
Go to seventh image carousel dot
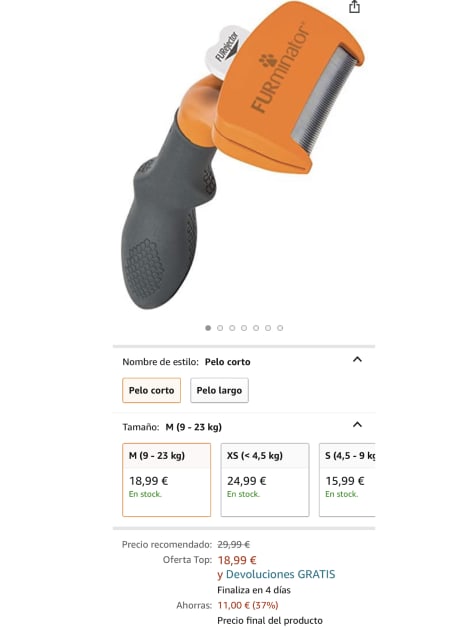pyautogui.click(x=280, y=328)
